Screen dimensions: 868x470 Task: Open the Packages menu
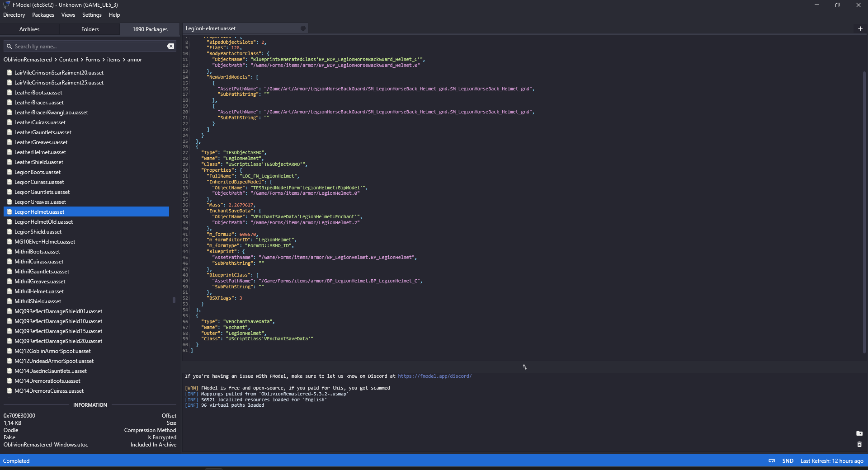(43, 15)
